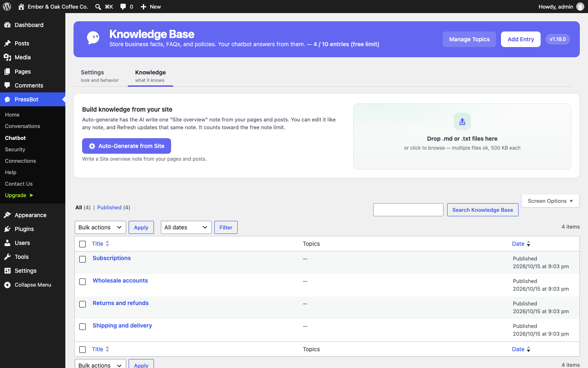This screenshot has height=368, width=588.
Task: Sort by Date column header
Action: pos(521,244)
